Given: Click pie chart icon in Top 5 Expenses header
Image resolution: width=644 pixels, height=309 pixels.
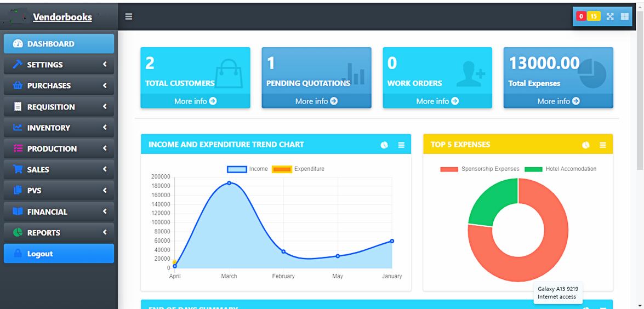Looking at the screenshot, I should (586, 145).
